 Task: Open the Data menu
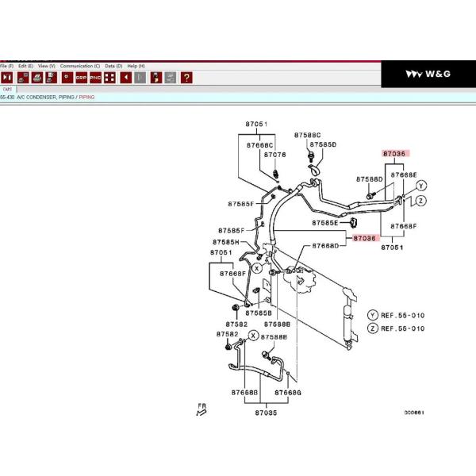point(113,66)
